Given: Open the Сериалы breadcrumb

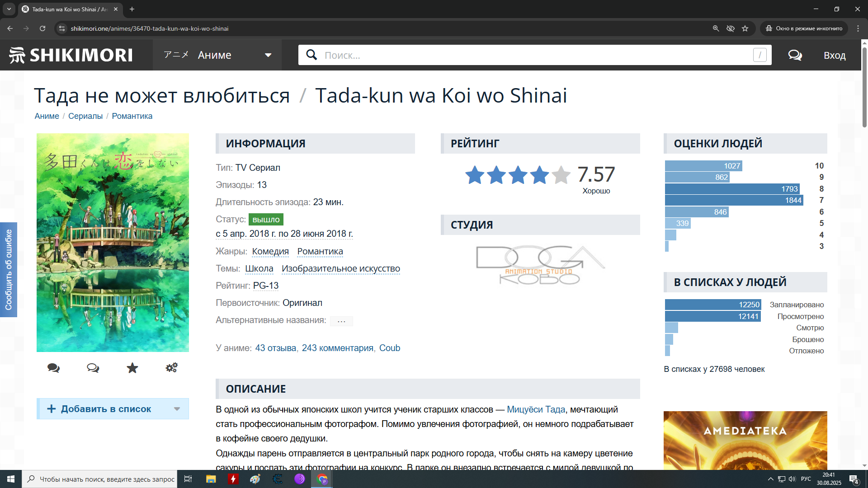Looking at the screenshot, I should (85, 116).
